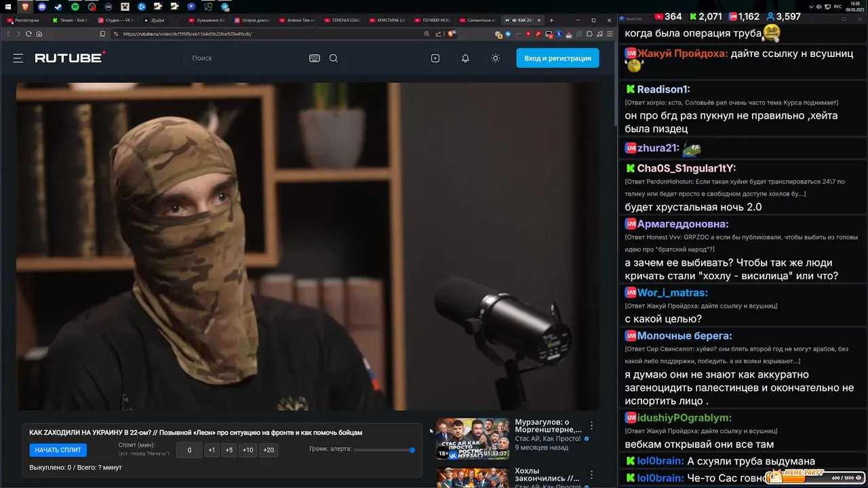Image resolution: width=868 pixels, height=488 pixels.
Task: Click YouTube viewer count 364 in AxelChat
Action: click(x=668, y=17)
